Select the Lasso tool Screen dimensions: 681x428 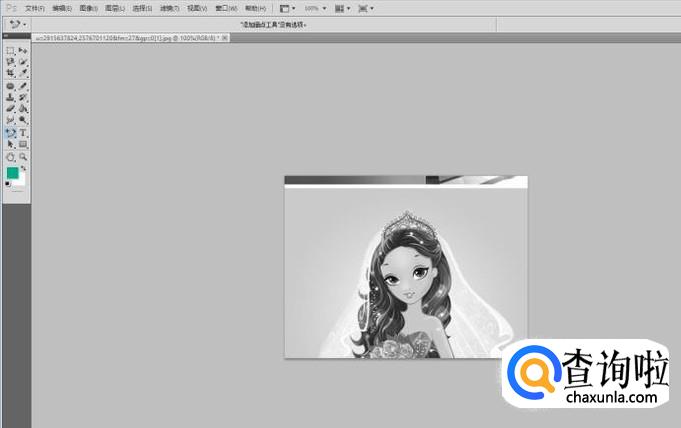(x=10, y=62)
